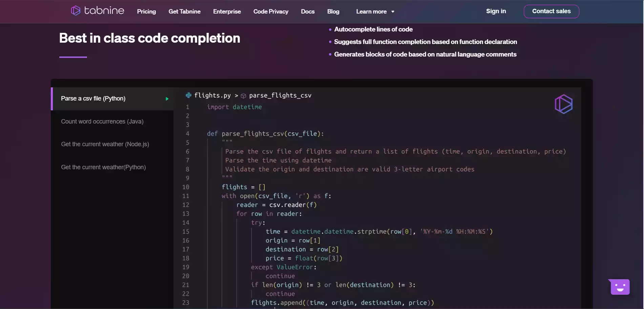Click the green play arrow on Parse csv

coord(167,99)
